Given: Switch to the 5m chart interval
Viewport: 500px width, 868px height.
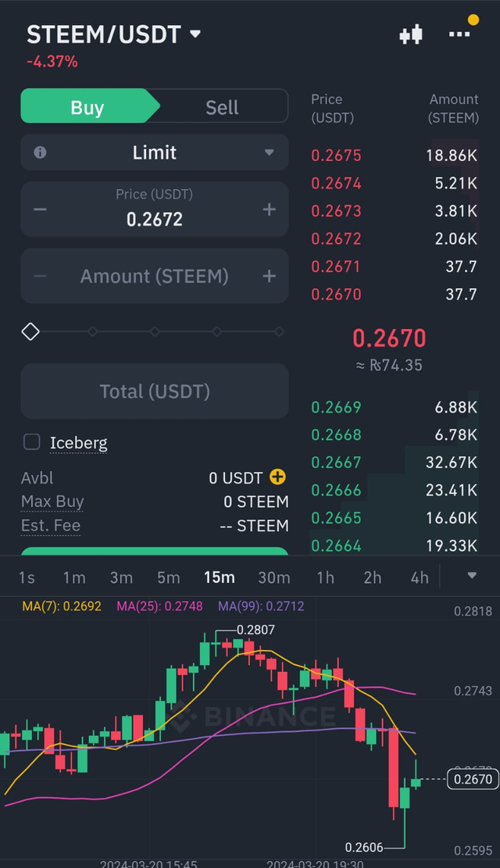Looking at the screenshot, I should (168, 577).
